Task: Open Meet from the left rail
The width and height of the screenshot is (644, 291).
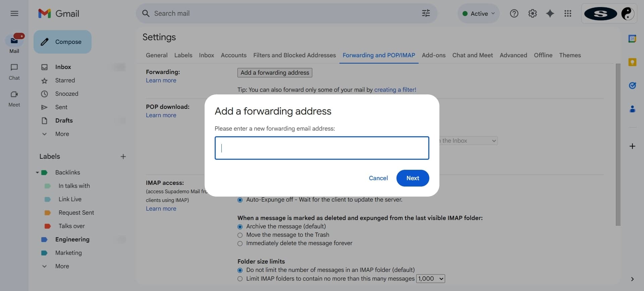Action: click(14, 99)
